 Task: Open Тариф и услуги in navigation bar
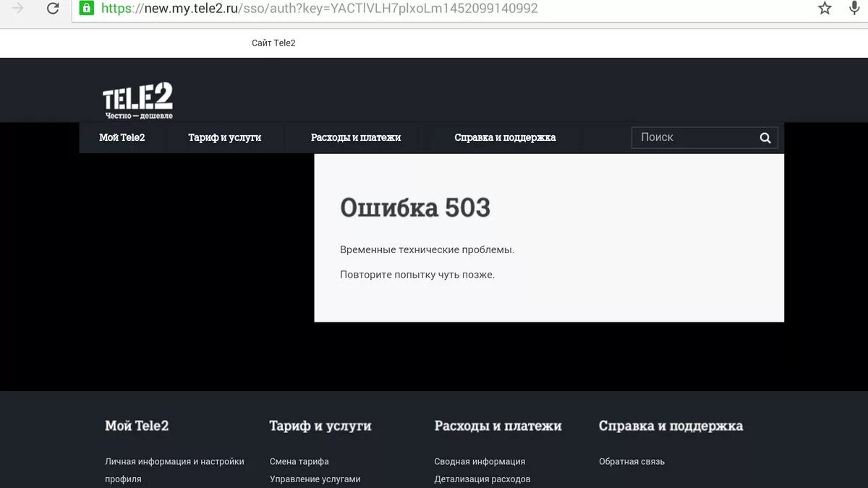tap(225, 137)
